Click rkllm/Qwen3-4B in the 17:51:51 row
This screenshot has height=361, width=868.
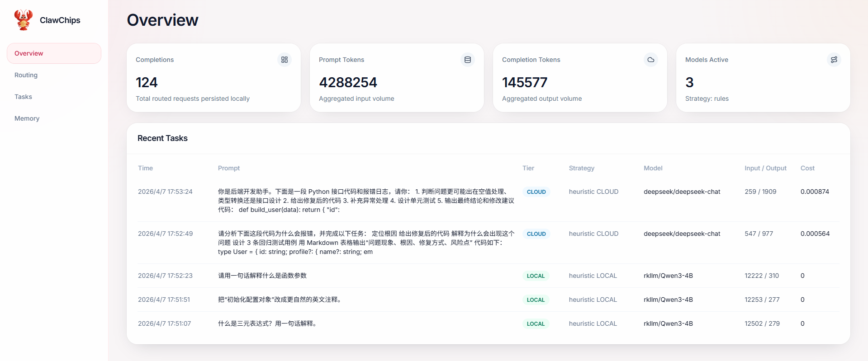coord(668,300)
